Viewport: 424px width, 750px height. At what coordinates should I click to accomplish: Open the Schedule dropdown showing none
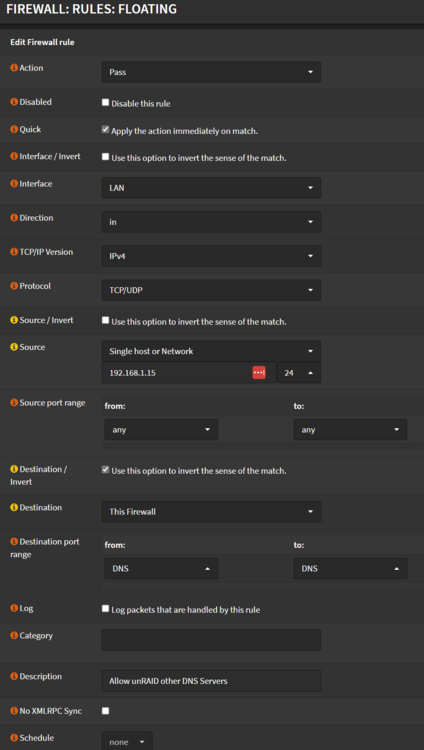pyautogui.click(x=127, y=741)
